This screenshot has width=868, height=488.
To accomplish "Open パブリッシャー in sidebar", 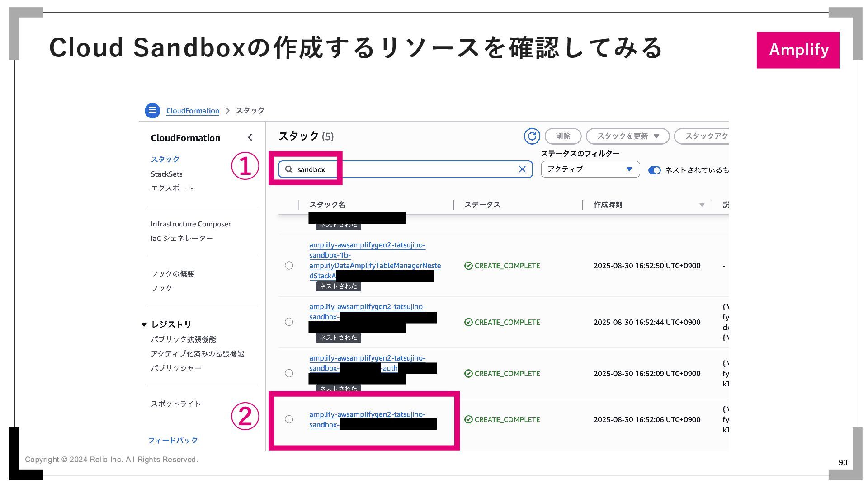I will click(x=176, y=368).
